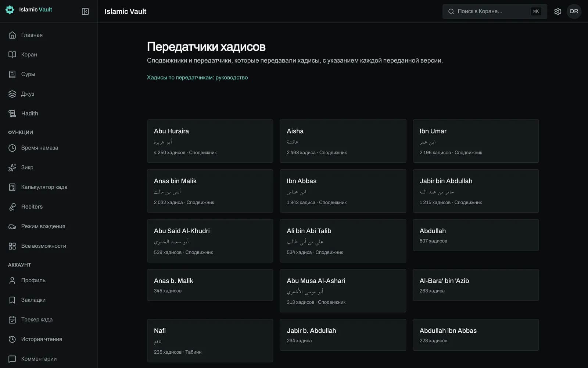Select the Ibn Abbas card with 1 843 hadiths
Screen dimensions: 588x368
(343, 191)
